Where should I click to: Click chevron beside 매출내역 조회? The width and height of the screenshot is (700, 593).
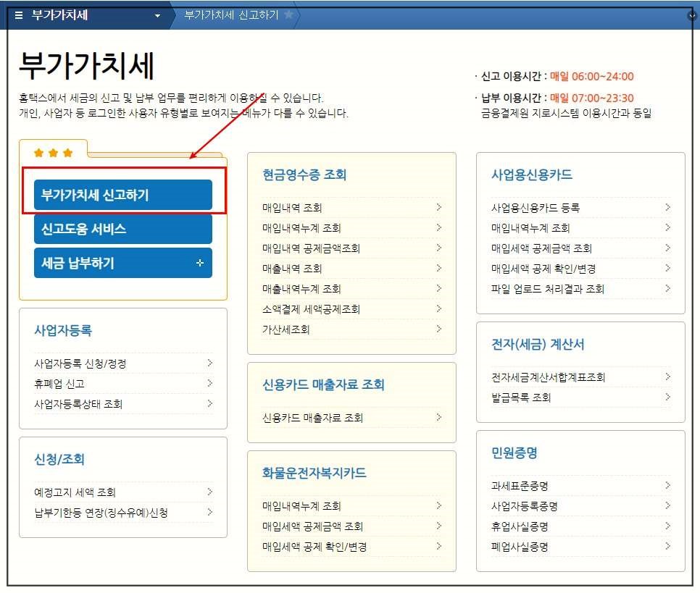tap(439, 268)
